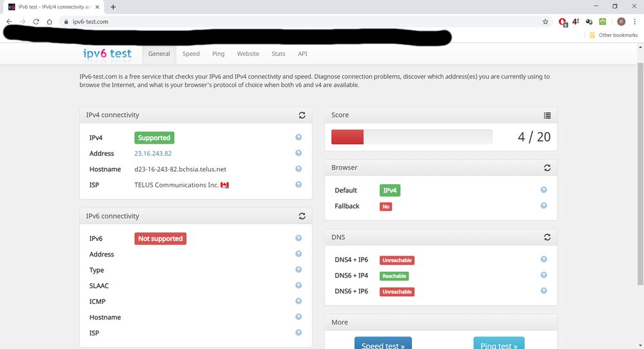The height and width of the screenshot is (349, 644).
Task: Switch to the Ping tab
Action: (219, 54)
